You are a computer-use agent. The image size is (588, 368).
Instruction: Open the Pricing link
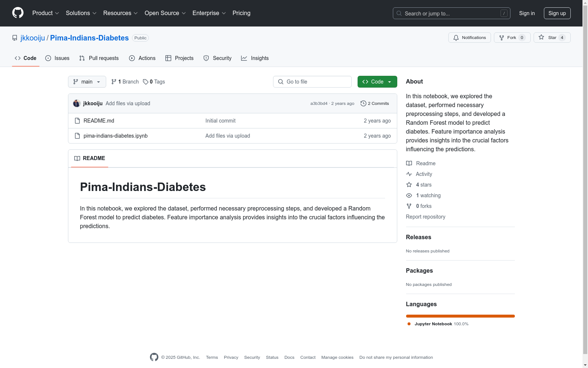click(241, 13)
